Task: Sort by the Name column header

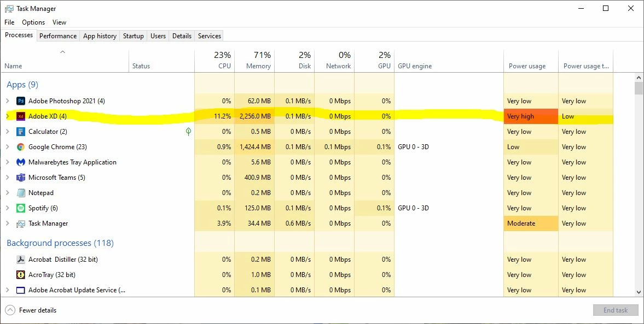Action: [65, 61]
